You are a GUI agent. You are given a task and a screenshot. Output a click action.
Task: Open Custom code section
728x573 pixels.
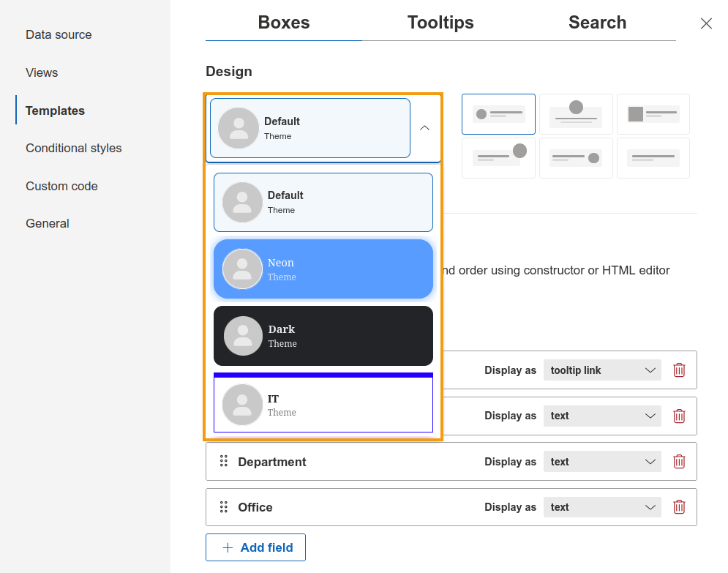pyautogui.click(x=61, y=186)
